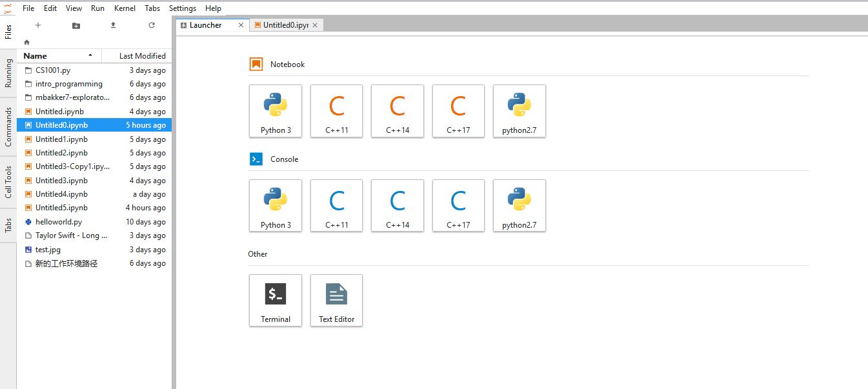Select the intro_programming folder
This screenshot has height=389, width=868.
tap(94, 84)
